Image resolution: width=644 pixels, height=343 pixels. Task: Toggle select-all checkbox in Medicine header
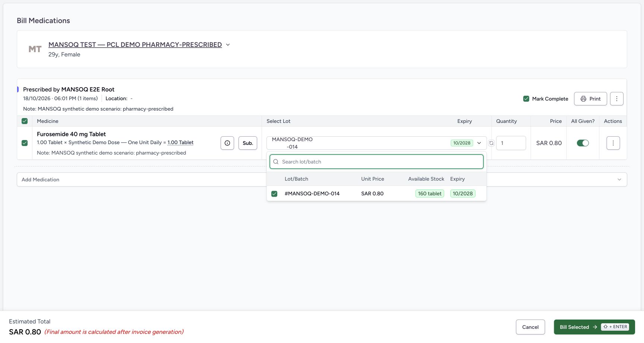(25, 121)
